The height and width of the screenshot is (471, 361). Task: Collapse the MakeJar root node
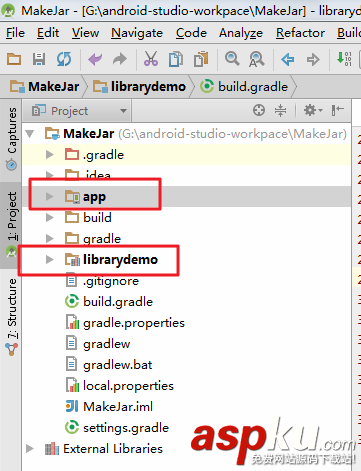30,134
